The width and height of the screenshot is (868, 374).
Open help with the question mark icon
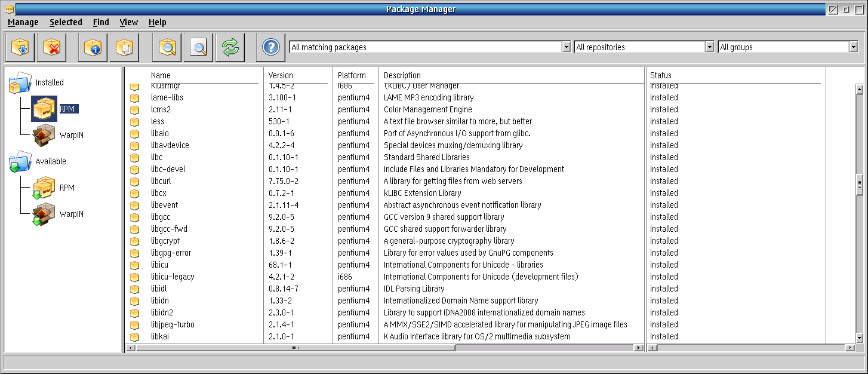pos(271,47)
